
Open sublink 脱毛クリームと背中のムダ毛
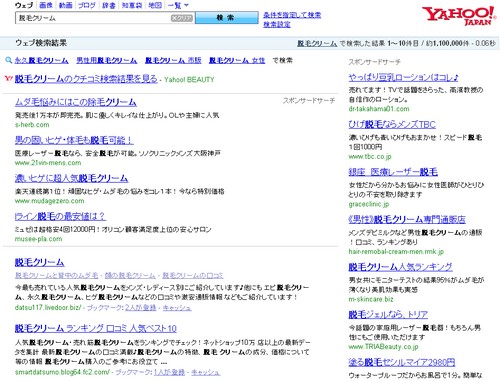[57, 276]
